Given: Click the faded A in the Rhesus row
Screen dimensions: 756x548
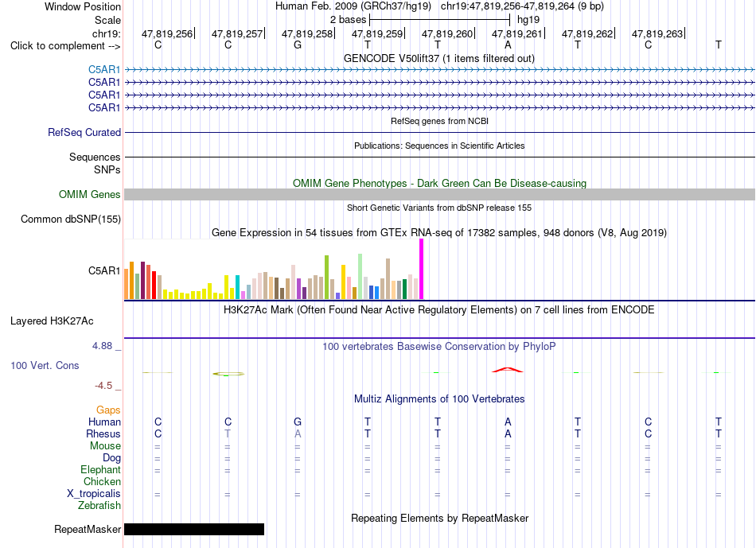Looking at the screenshot, I should point(298,433).
